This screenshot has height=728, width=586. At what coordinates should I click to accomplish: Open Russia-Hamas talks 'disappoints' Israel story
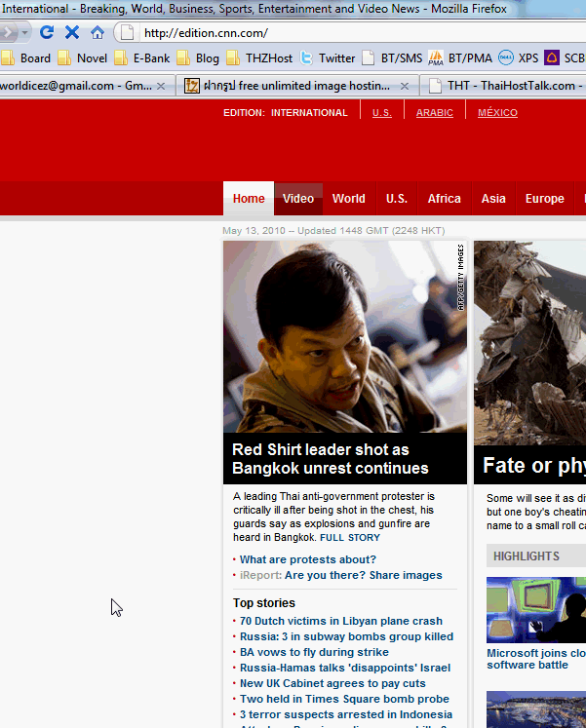pos(345,668)
